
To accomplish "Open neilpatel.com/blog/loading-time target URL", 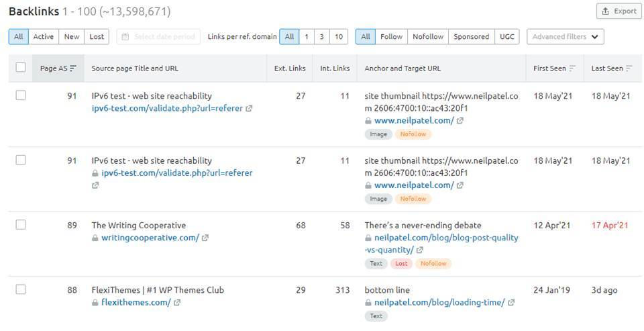I will coord(439,303).
